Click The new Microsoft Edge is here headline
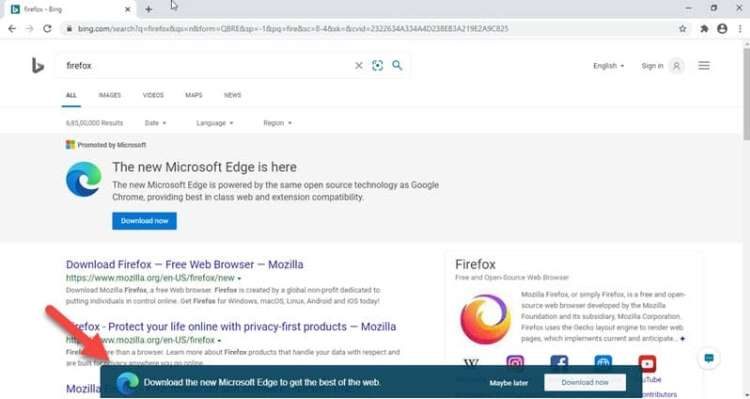 point(204,167)
